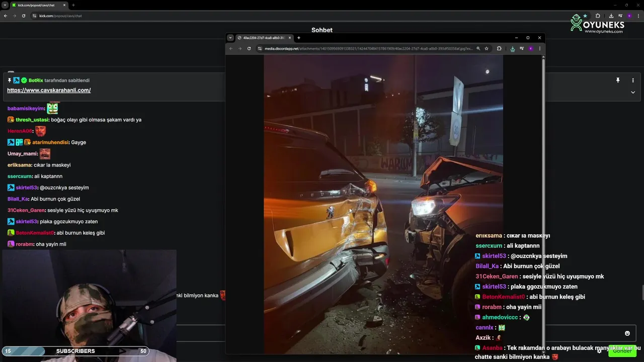Click the Gönder send button

[x=622, y=350]
